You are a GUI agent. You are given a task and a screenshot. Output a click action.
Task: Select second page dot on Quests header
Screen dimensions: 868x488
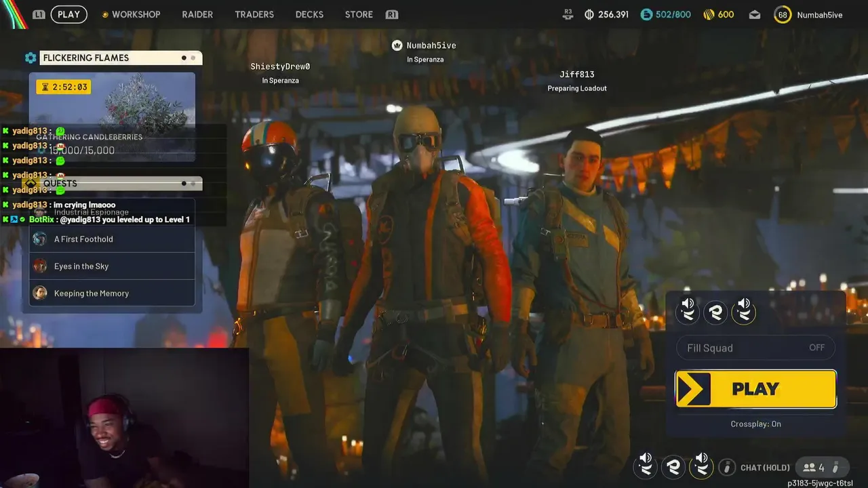193,184
